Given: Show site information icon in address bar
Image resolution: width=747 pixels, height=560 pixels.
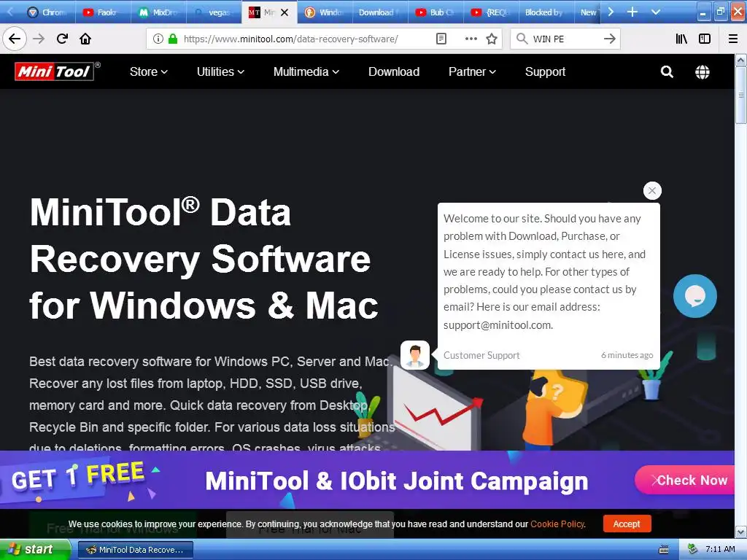Looking at the screenshot, I should [158, 39].
